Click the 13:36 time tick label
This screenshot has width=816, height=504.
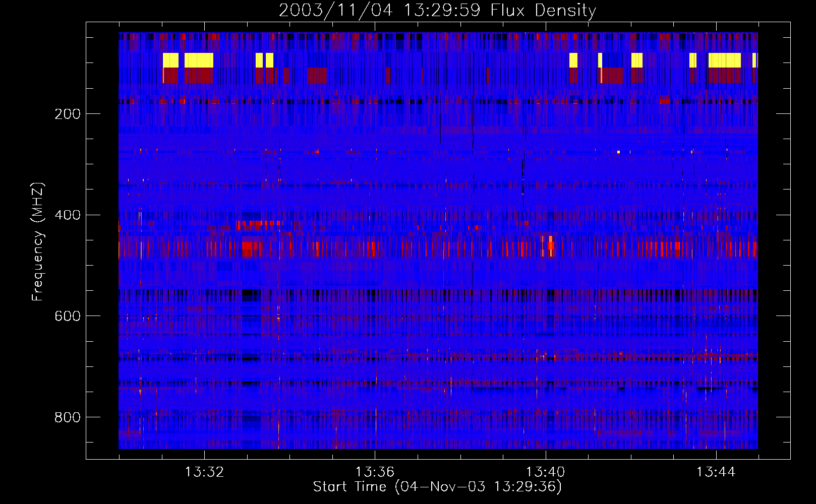coord(375,472)
